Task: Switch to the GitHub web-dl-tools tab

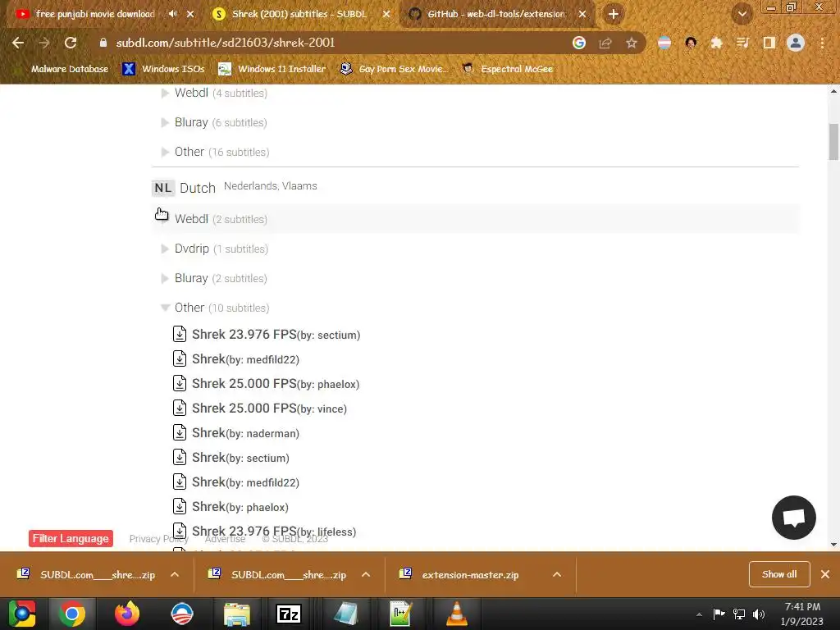Action: (496, 14)
